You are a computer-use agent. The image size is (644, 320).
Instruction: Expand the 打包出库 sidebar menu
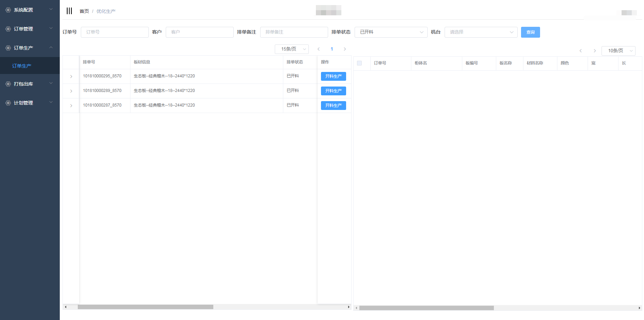click(x=30, y=84)
